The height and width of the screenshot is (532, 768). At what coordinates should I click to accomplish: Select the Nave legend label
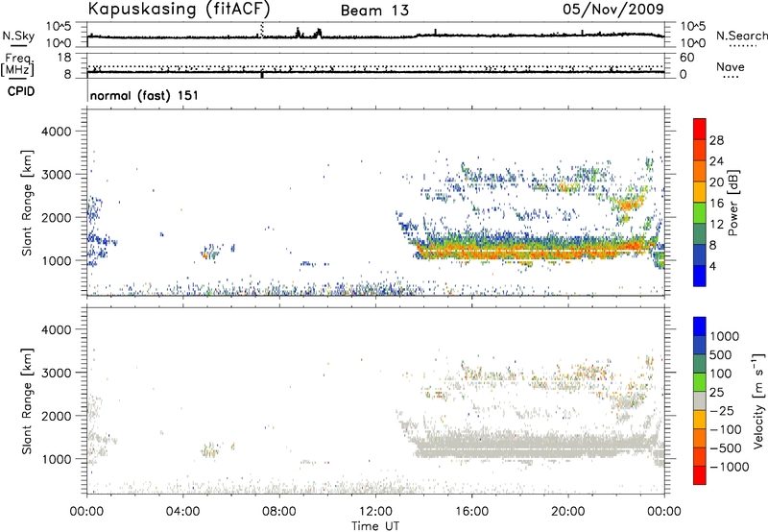pyautogui.click(x=731, y=67)
